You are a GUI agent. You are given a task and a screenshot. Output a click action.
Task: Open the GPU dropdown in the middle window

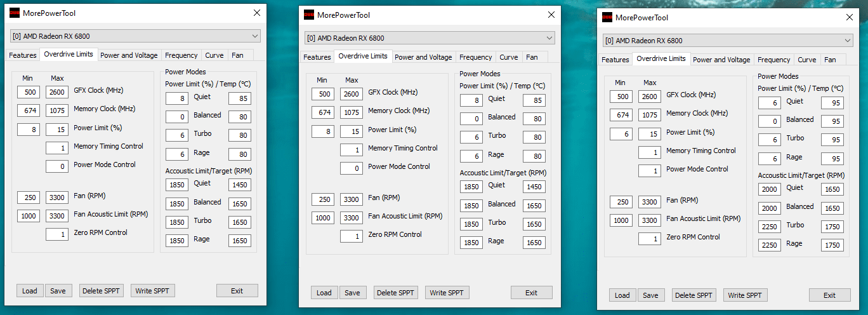[429, 37]
